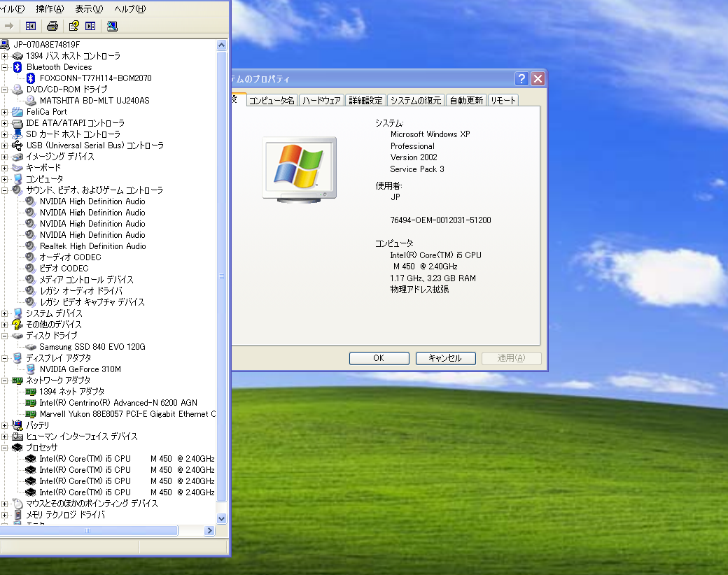
Task: Collapse the network adapters node
Action: click(x=5, y=381)
